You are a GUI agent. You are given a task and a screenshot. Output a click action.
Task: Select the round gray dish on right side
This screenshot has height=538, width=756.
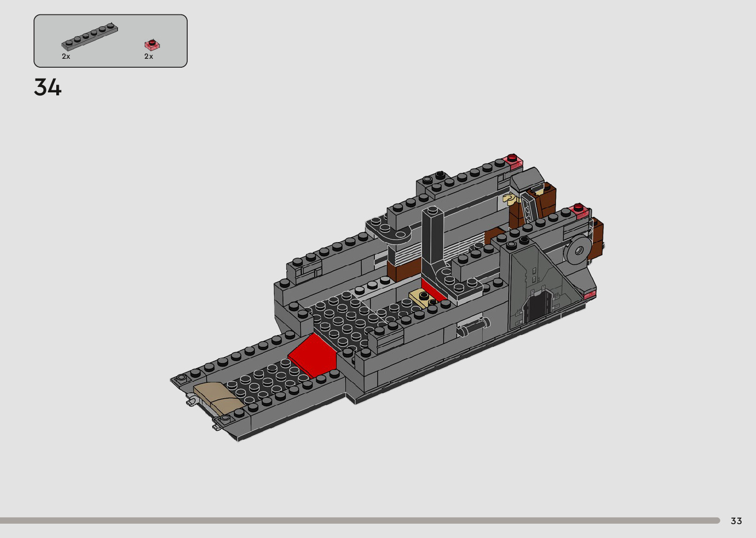click(x=579, y=250)
